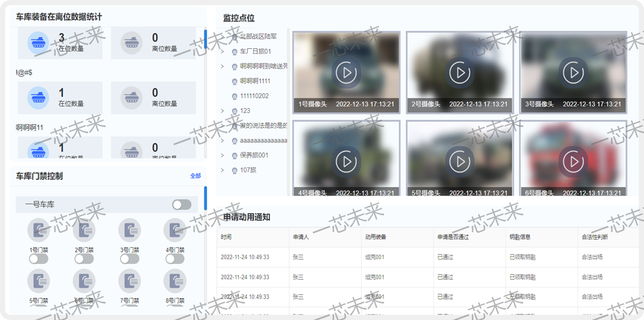The height and width of the screenshot is (320, 644).
Task: Click the 6号门禁 door access icon
Action: click(x=84, y=281)
